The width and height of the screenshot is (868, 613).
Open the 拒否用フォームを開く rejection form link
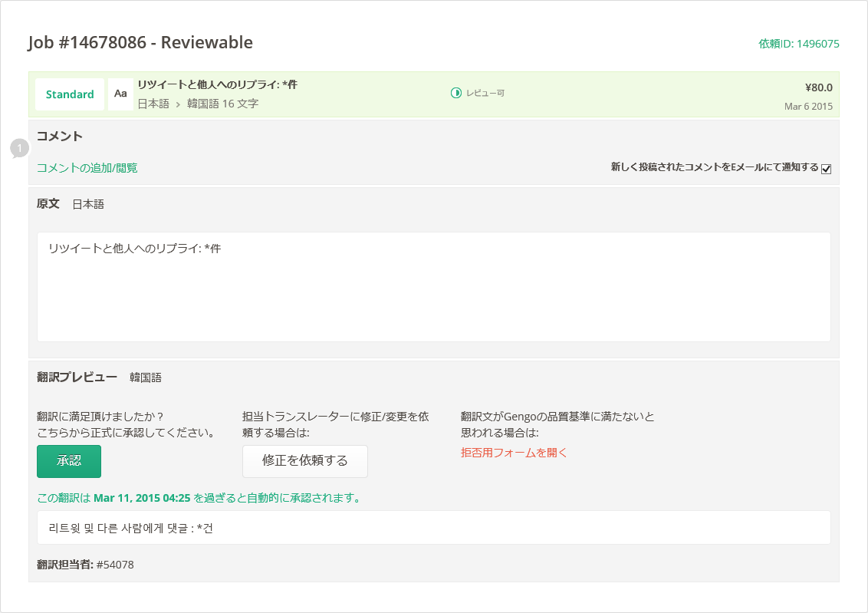514,453
